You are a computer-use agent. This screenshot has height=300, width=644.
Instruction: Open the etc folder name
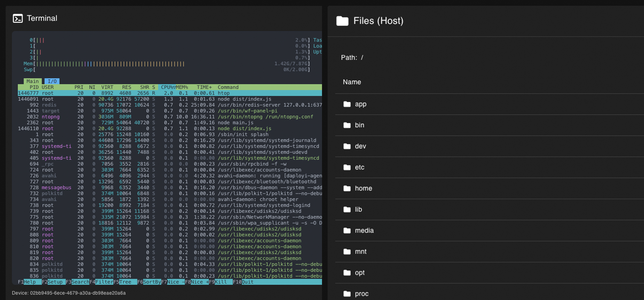[x=359, y=167]
